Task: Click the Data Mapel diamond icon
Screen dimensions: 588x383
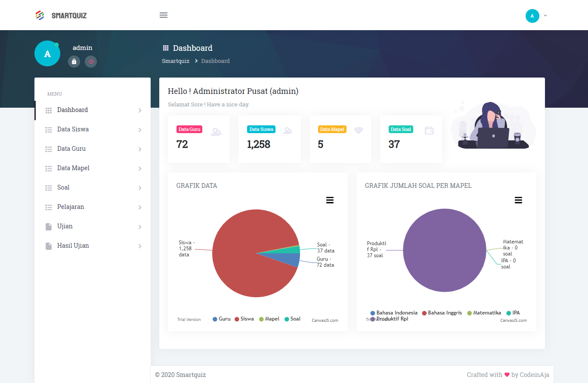Action: pos(359,130)
